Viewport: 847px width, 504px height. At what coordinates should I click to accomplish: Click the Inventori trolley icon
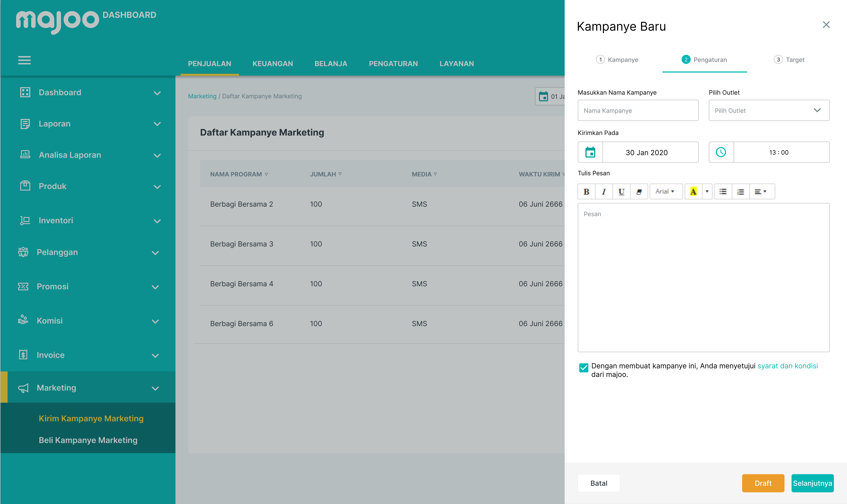click(x=25, y=220)
